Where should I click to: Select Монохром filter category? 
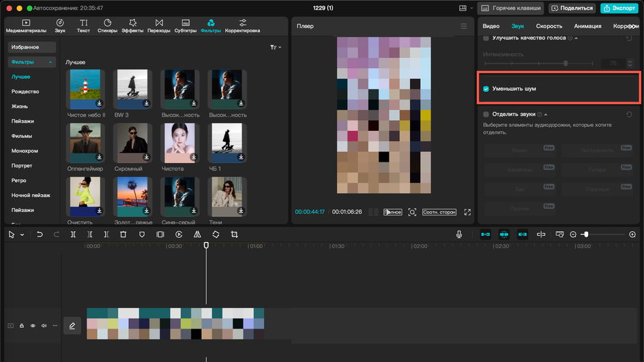click(x=25, y=151)
